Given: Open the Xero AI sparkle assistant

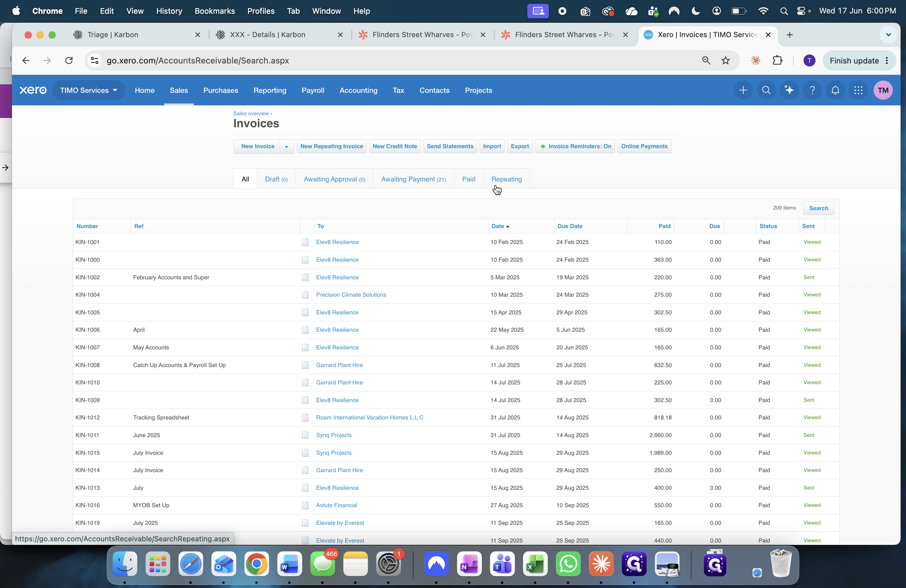Looking at the screenshot, I should click(789, 90).
